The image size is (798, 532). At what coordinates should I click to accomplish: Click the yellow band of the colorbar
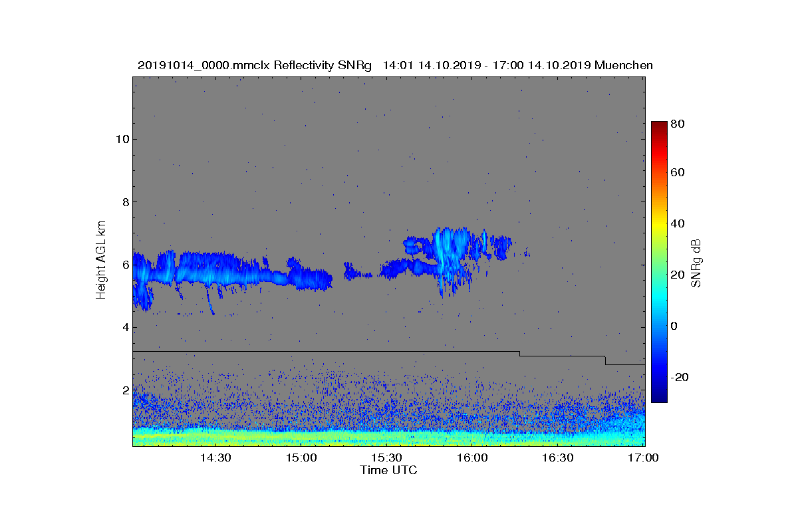click(x=659, y=225)
